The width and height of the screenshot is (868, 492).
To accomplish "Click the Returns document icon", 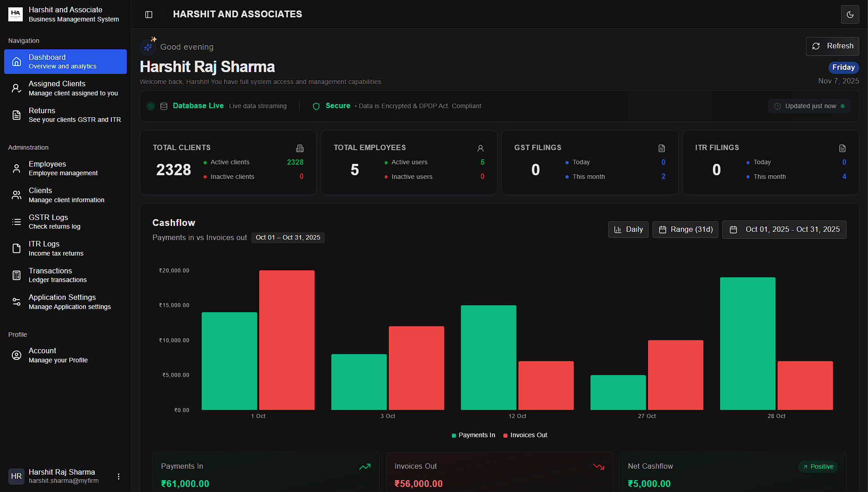I will pyautogui.click(x=16, y=115).
